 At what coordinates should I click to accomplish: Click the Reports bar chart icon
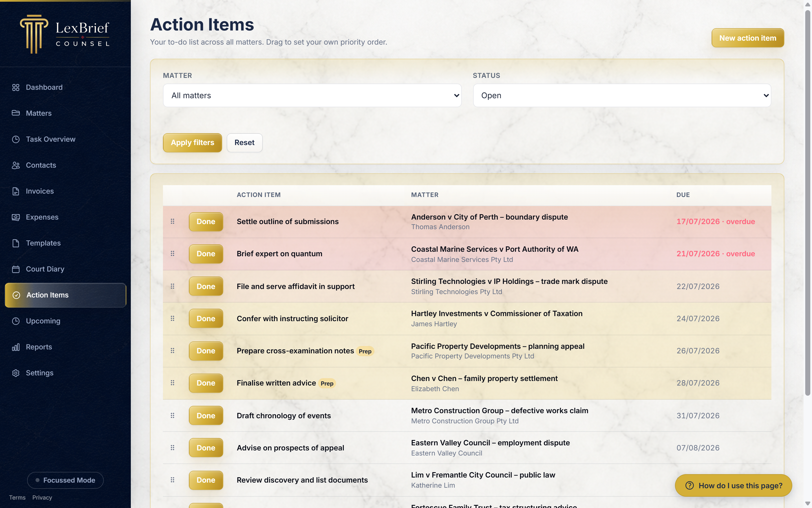16,347
